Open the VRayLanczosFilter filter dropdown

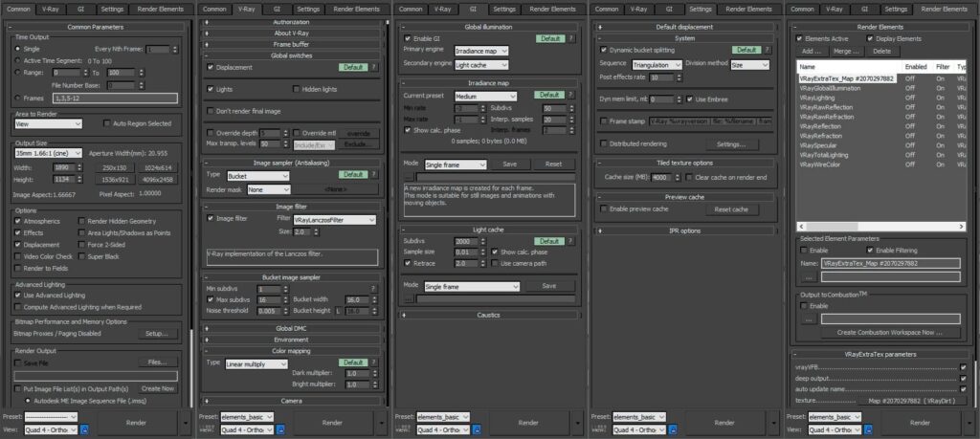[x=334, y=220]
